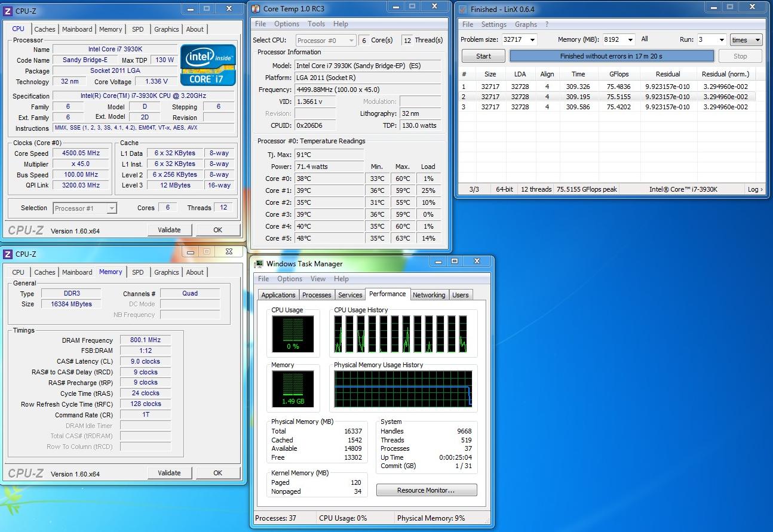The width and height of the screenshot is (773, 532).
Task: Click the CPU Usage gauge in Task Manager
Action: tap(293, 334)
